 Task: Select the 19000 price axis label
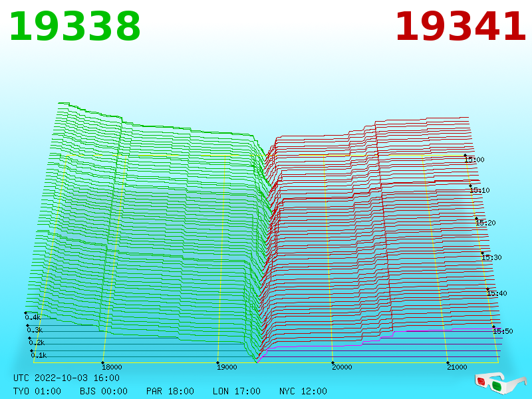(x=227, y=367)
